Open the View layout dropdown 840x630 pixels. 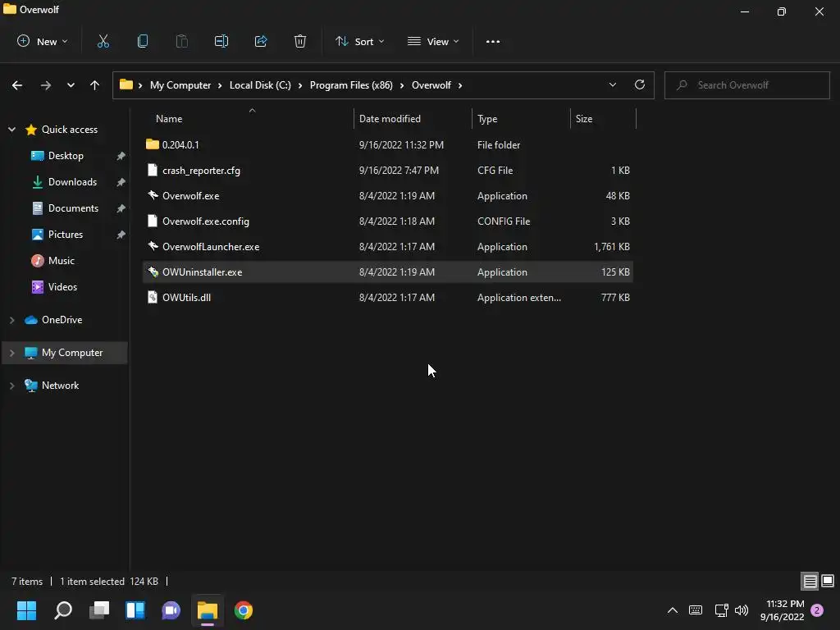433,41
